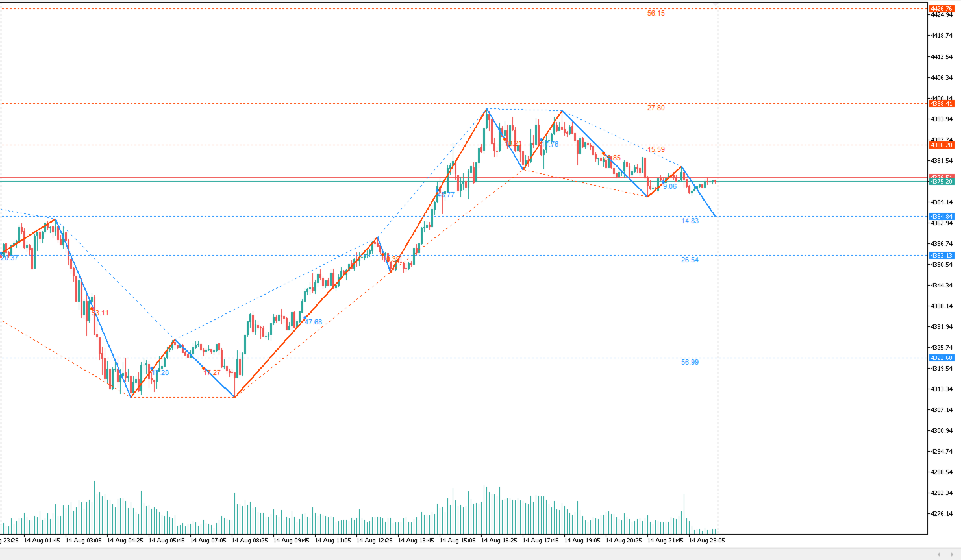Screen dimensions: 961x560
Task: Click the 14 Aug 01:45 time label
Action: tap(42, 540)
